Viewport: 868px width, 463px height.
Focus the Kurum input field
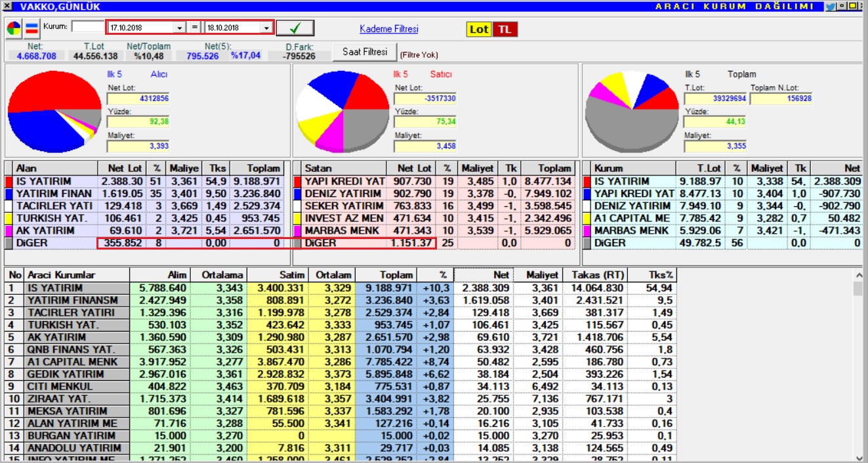tap(88, 27)
